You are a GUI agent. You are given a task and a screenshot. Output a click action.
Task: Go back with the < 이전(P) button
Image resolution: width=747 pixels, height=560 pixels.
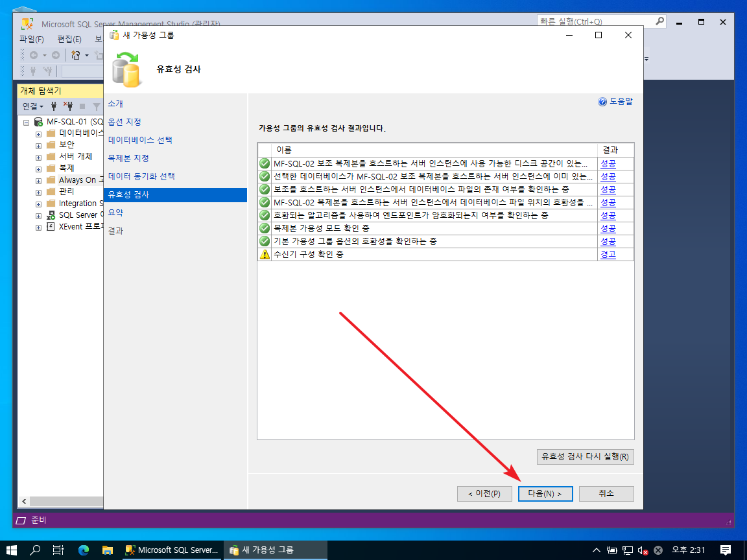pyautogui.click(x=484, y=493)
